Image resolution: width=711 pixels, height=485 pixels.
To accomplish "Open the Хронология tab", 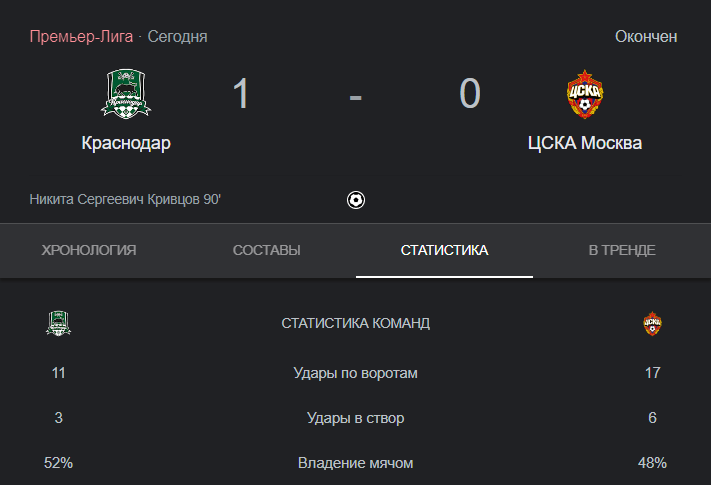I will tap(89, 250).
